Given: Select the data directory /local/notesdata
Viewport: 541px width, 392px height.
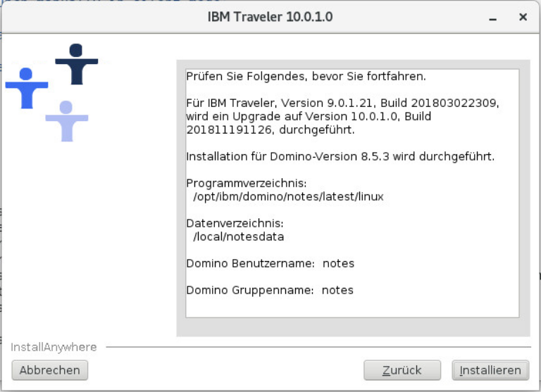Looking at the screenshot, I should [238, 237].
